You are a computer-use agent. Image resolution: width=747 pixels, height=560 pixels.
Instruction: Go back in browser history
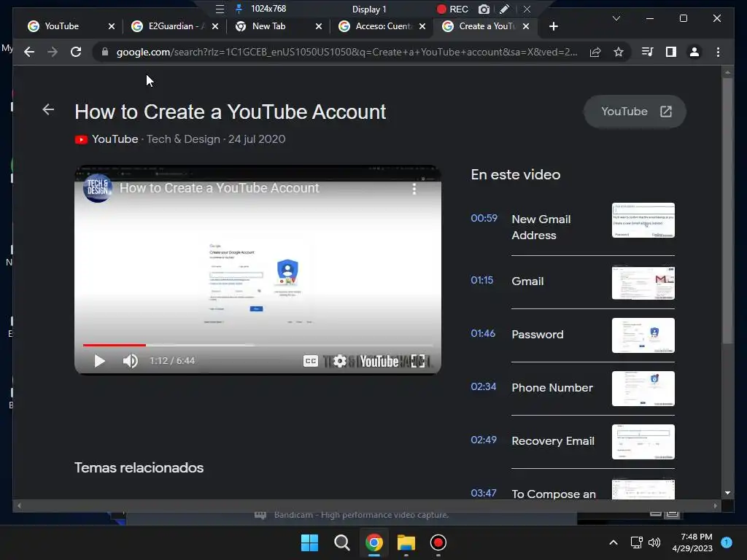pyautogui.click(x=29, y=52)
